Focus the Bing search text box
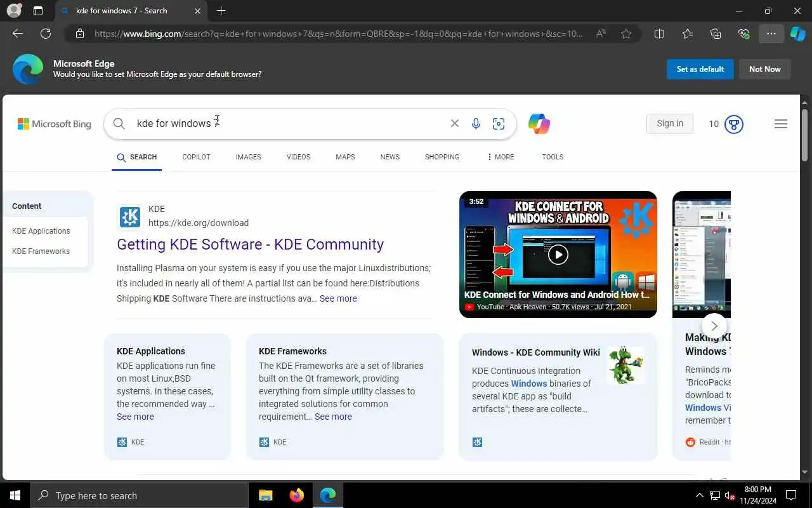The height and width of the screenshot is (508, 812). click(289, 123)
